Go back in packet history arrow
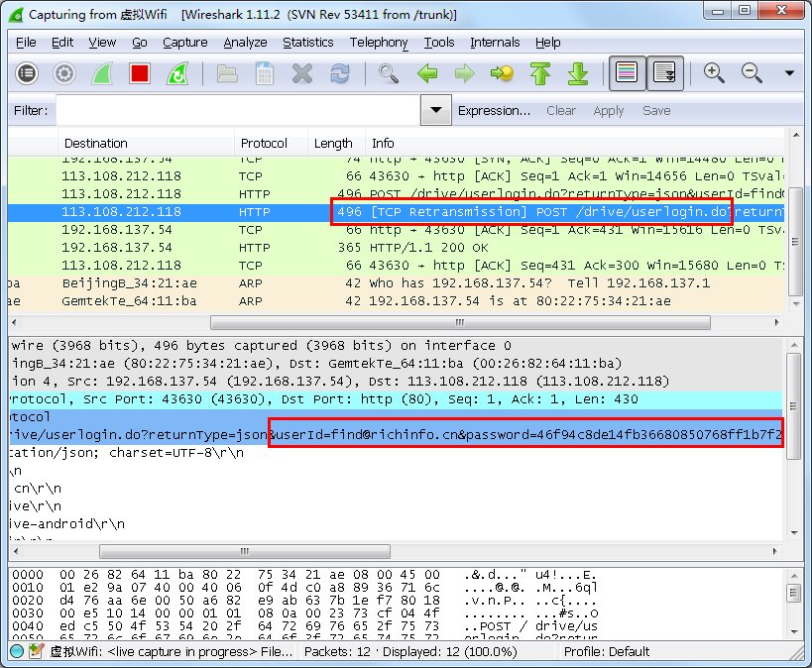Image resolution: width=812 pixels, height=668 pixels. [427, 73]
